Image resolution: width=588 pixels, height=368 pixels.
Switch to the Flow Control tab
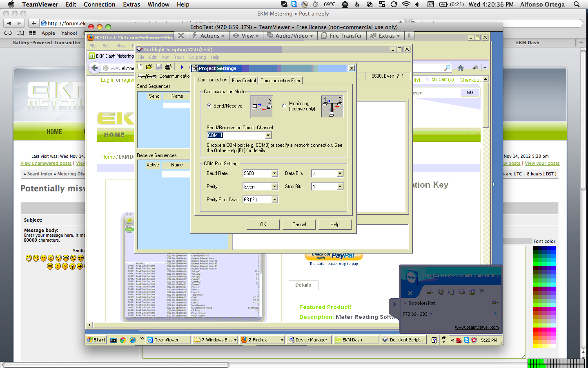[244, 81]
